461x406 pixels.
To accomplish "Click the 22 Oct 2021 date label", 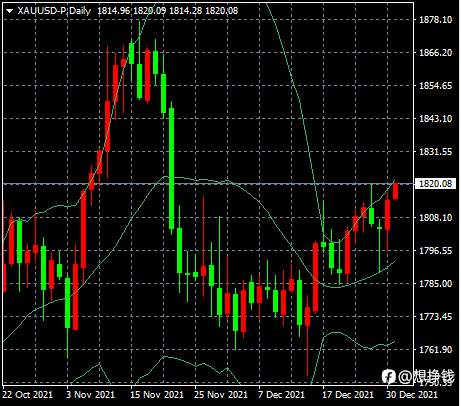I will click(27, 395).
